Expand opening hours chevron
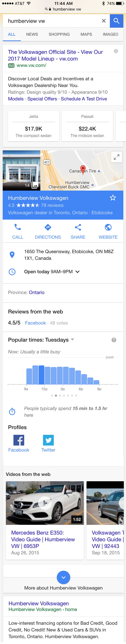The height and width of the screenshot is (644, 126). tap(77, 272)
